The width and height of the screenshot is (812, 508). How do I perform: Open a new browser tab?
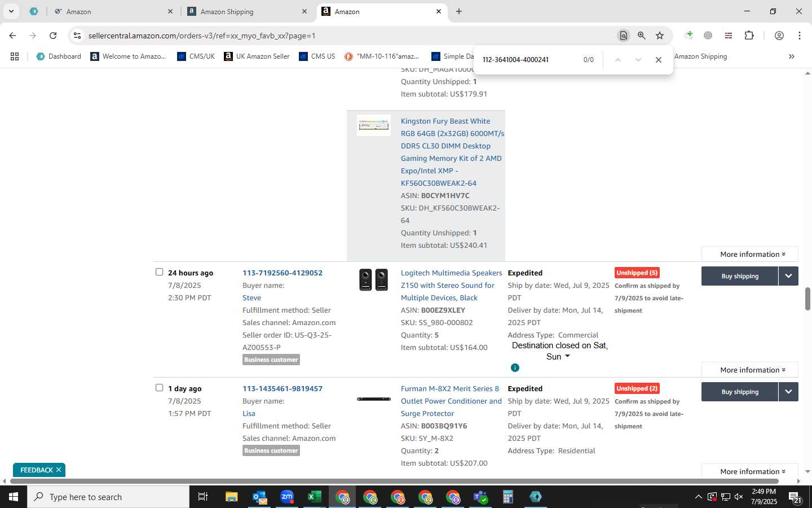click(x=459, y=11)
